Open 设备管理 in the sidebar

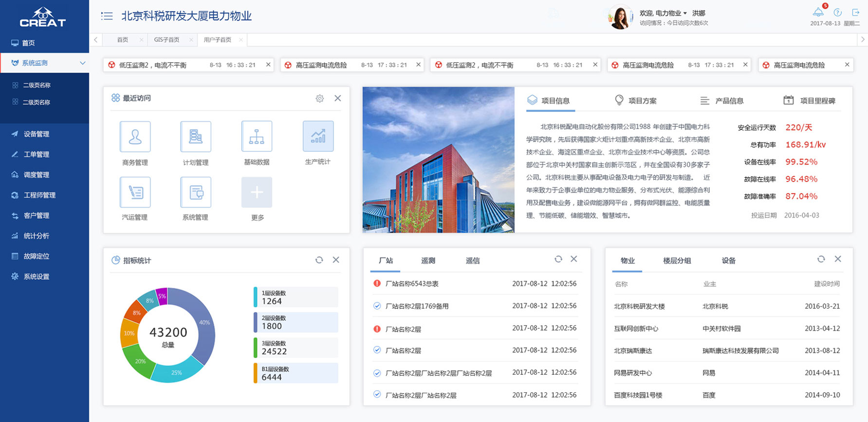click(37, 134)
